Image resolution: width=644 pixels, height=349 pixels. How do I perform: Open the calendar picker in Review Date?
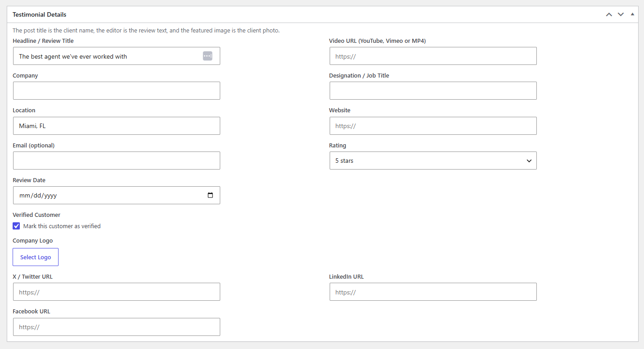210,195
